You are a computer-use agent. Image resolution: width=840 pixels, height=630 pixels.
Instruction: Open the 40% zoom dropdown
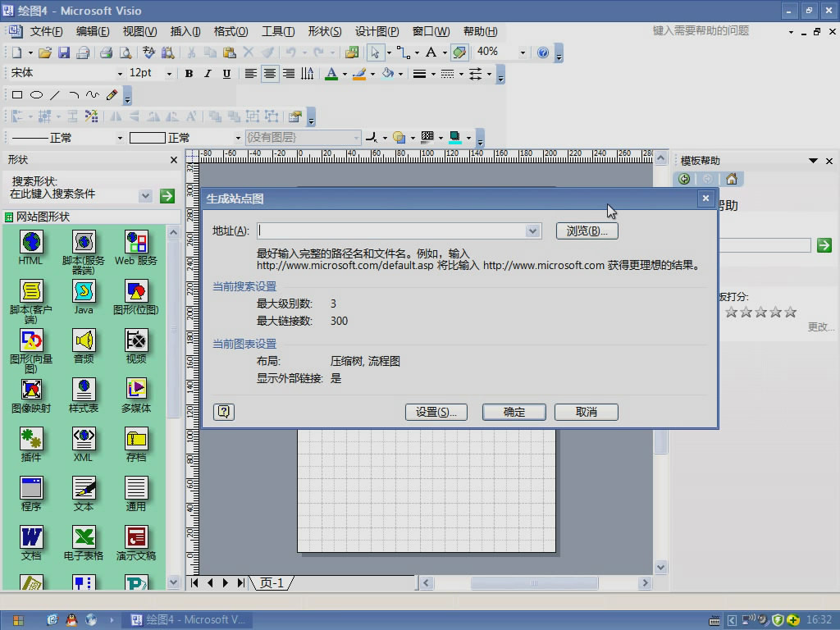pos(523,52)
